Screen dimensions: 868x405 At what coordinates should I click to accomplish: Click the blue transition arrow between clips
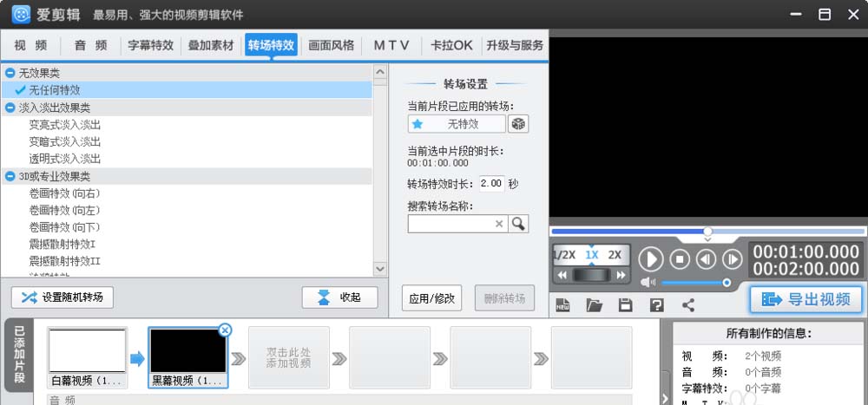137,359
